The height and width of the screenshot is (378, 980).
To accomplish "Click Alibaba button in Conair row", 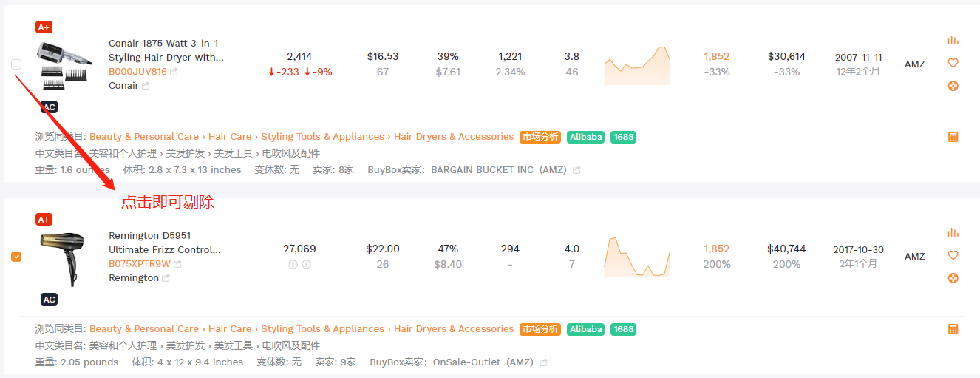I will (586, 137).
